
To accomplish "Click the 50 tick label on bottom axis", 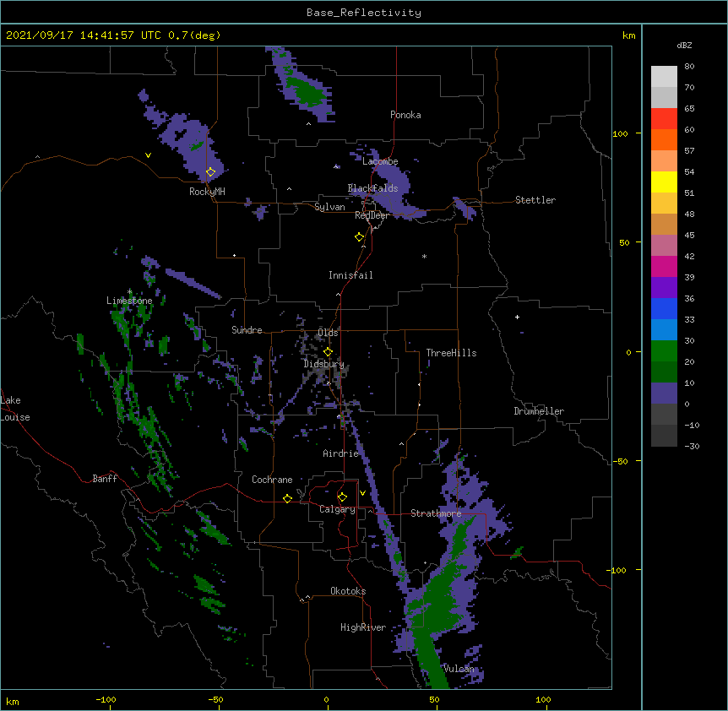I will point(435,700).
